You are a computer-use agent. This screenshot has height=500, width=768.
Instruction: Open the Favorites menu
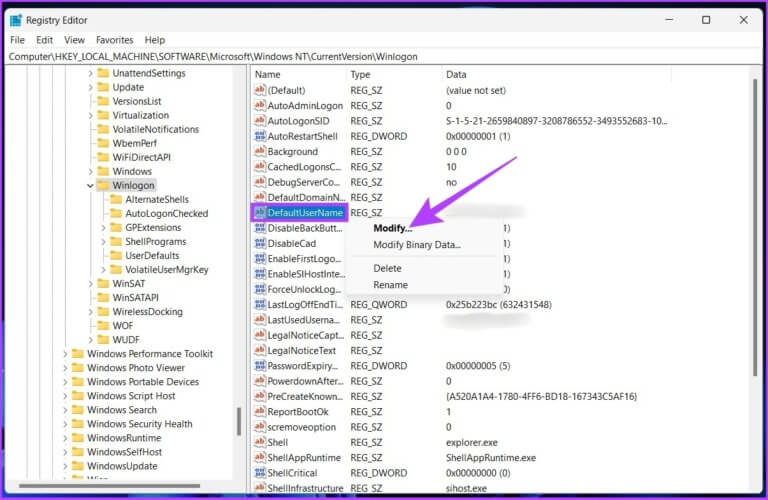tap(115, 40)
